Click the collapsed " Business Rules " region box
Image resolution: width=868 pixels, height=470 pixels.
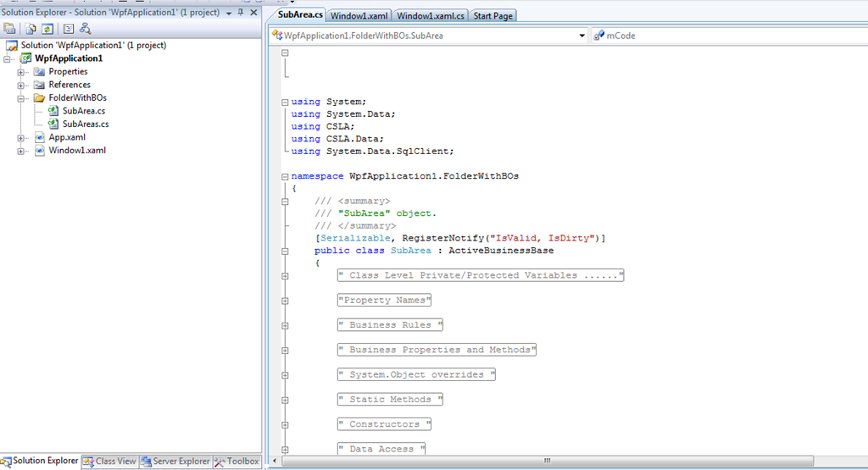(x=390, y=325)
